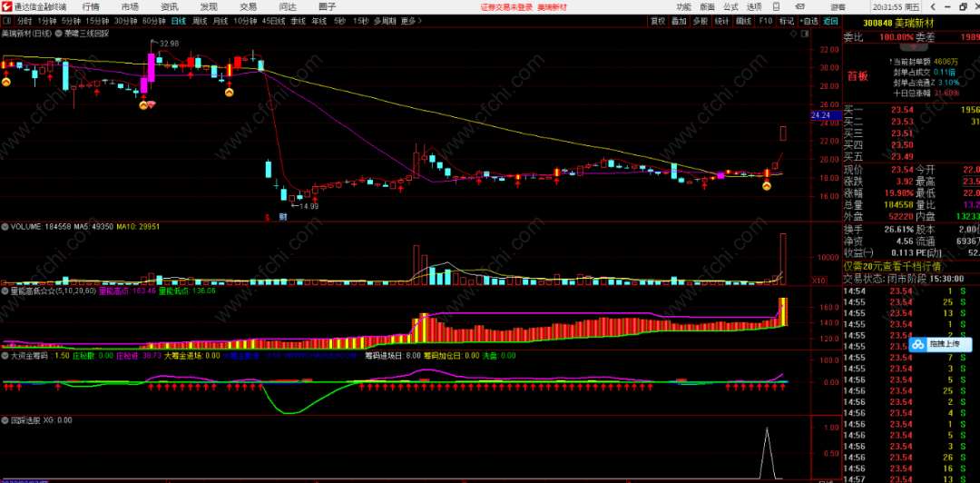The image size is (980, 483).
Task: Expand the 量能高低 indicator dropdown arrow
Action: [5, 291]
